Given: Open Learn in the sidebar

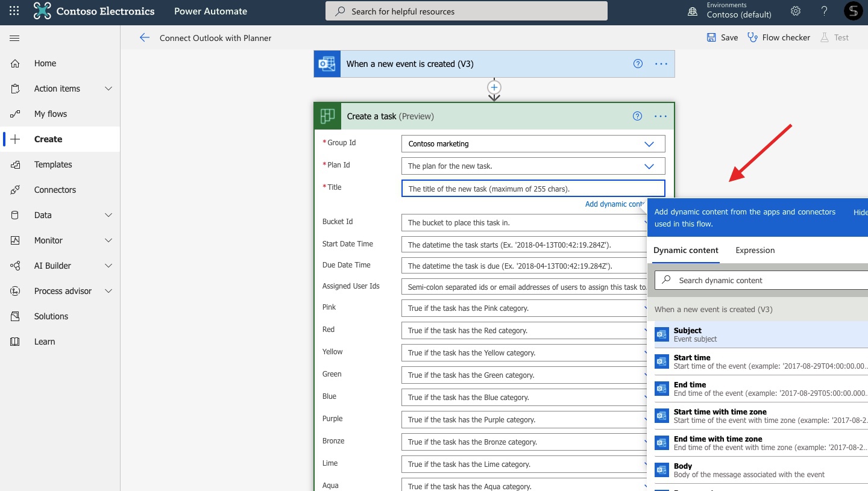Looking at the screenshot, I should pos(60,342).
